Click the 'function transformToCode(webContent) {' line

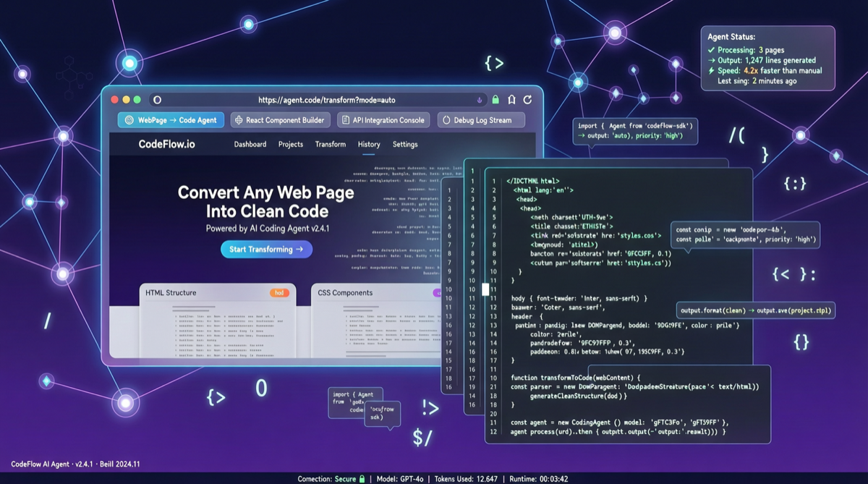[x=576, y=378]
